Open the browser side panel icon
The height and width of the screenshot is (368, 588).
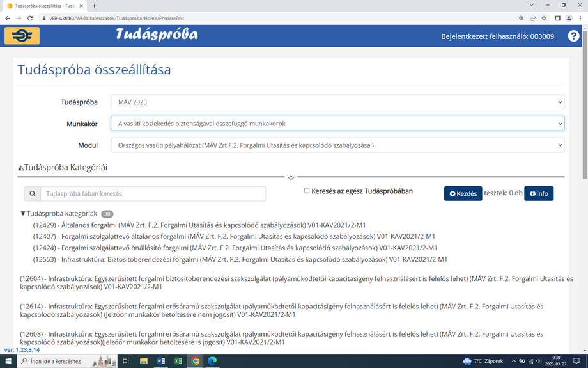tap(557, 18)
